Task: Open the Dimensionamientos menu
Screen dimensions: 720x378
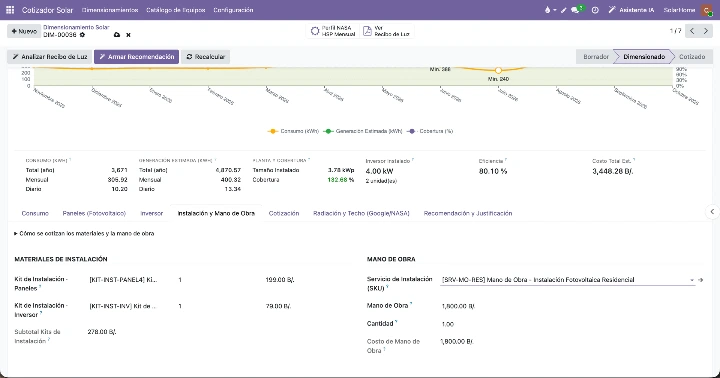Action: [110, 10]
